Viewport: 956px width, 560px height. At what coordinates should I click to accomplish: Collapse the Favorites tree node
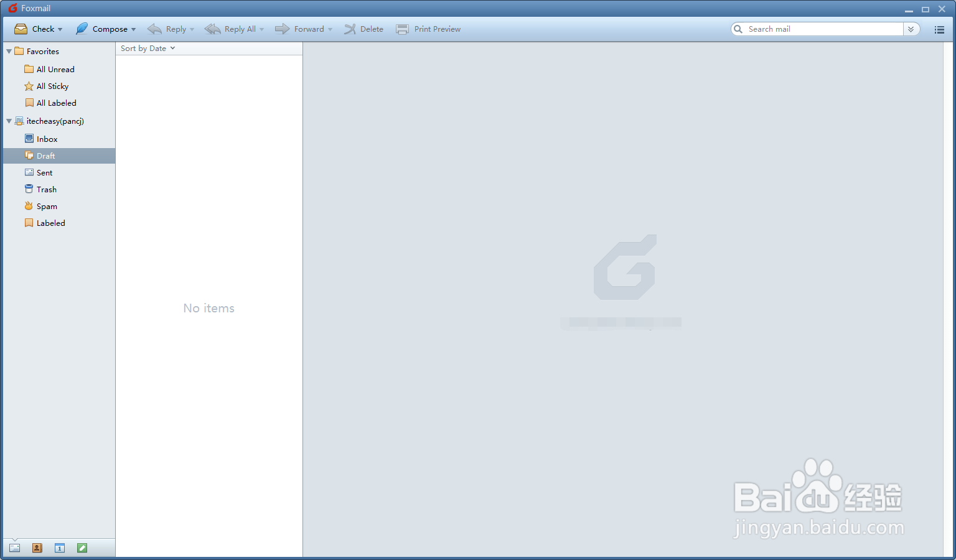[x=9, y=52]
